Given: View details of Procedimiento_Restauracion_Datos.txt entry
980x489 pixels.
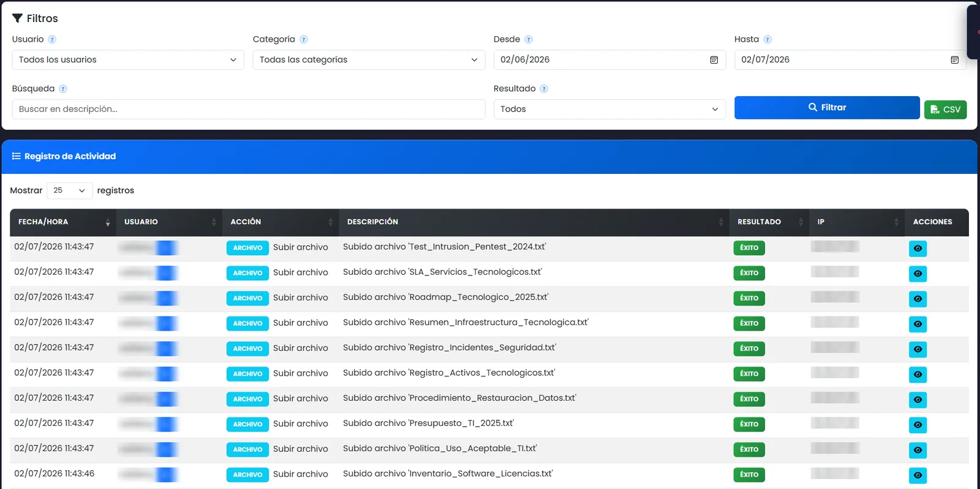Looking at the screenshot, I should point(918,400).
